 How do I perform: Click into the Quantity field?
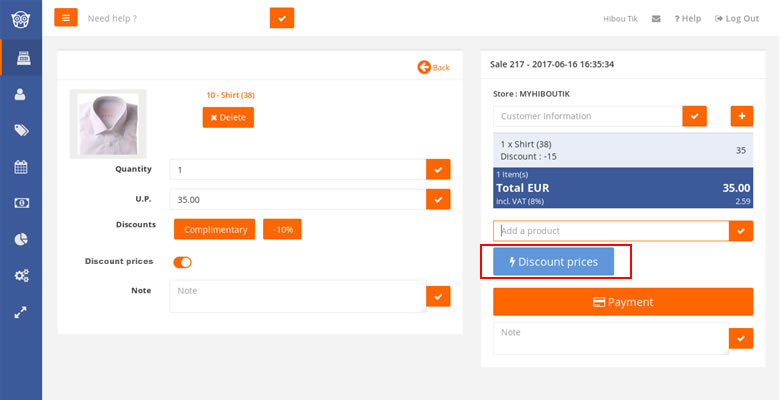[297, 170]
